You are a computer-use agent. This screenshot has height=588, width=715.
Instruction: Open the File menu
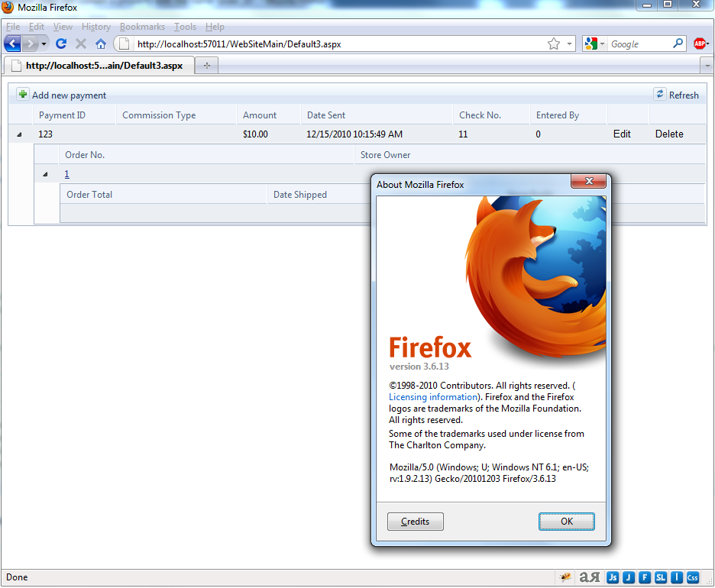[13, 27]
